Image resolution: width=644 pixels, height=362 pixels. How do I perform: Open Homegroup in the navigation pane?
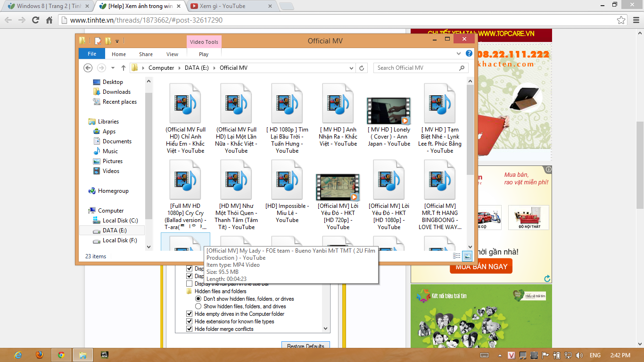[x=113, y=191]
